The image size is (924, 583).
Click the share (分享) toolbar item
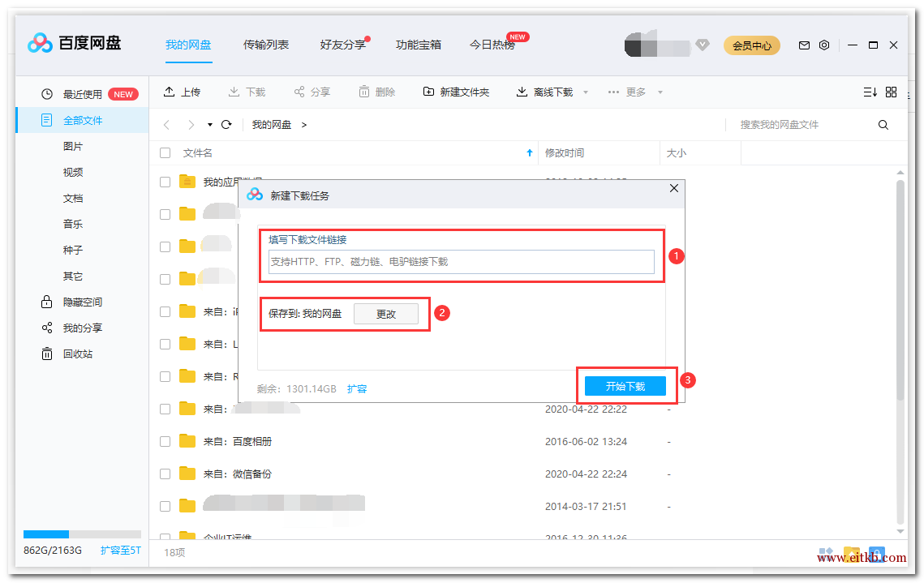point(312,92)
